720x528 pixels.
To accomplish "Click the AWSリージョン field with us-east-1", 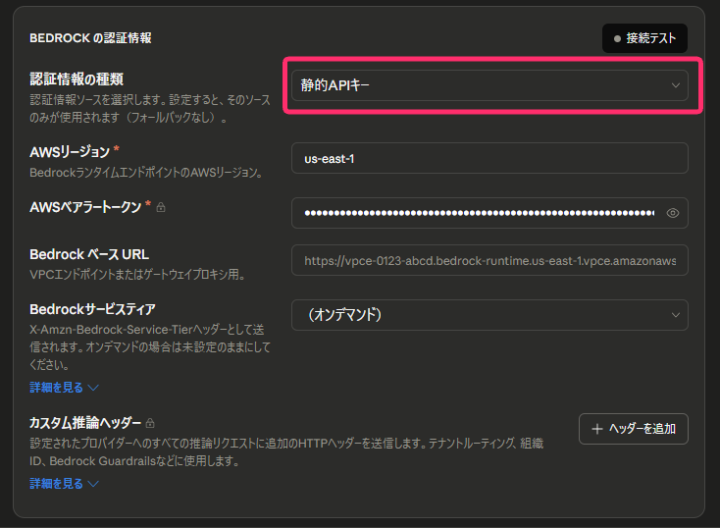I will 489,158.
